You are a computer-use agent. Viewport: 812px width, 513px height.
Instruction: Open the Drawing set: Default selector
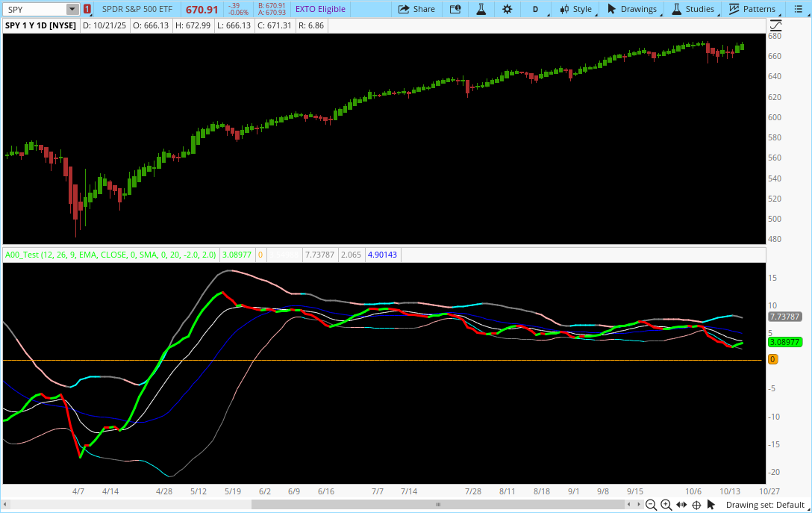tap(766, 506)
